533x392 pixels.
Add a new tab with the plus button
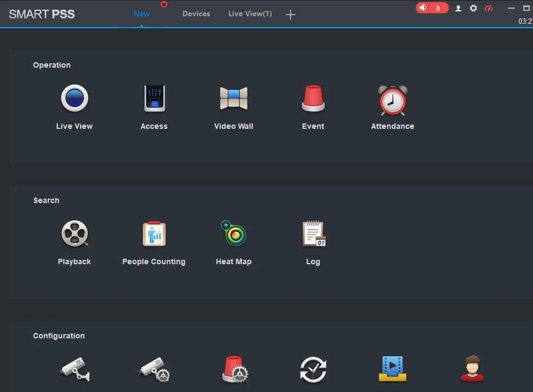click(x=290, y=15)
